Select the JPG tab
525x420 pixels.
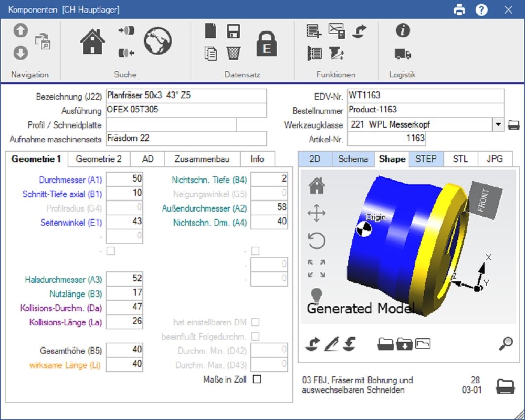(x=495, y=159)
